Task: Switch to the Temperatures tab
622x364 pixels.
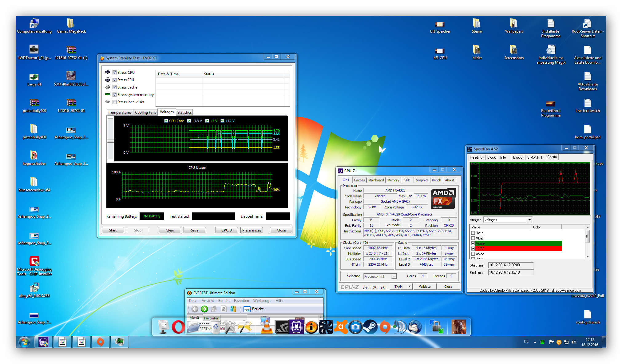Action: (120, 113)
